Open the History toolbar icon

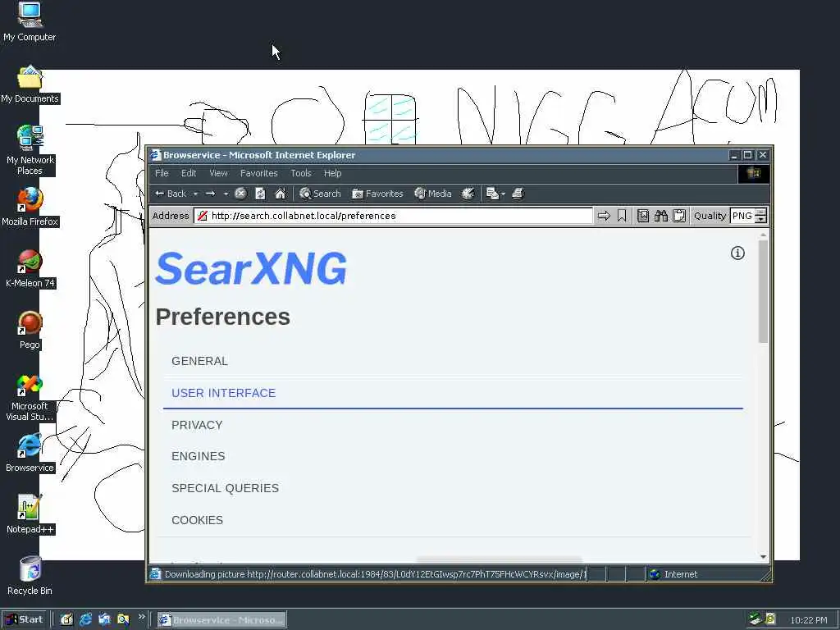468,194
